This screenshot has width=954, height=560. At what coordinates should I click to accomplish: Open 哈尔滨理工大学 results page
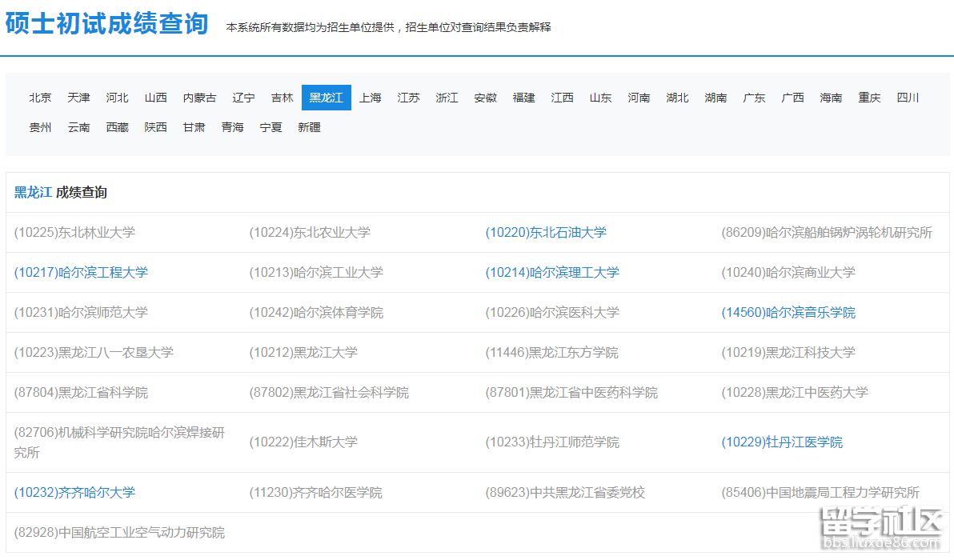coord(551,272)
